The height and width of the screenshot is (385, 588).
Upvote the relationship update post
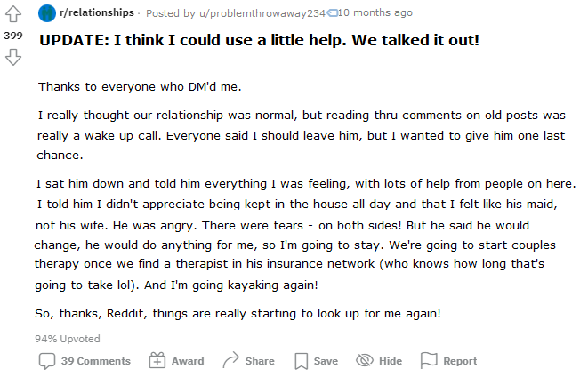[x=12, y=15]
